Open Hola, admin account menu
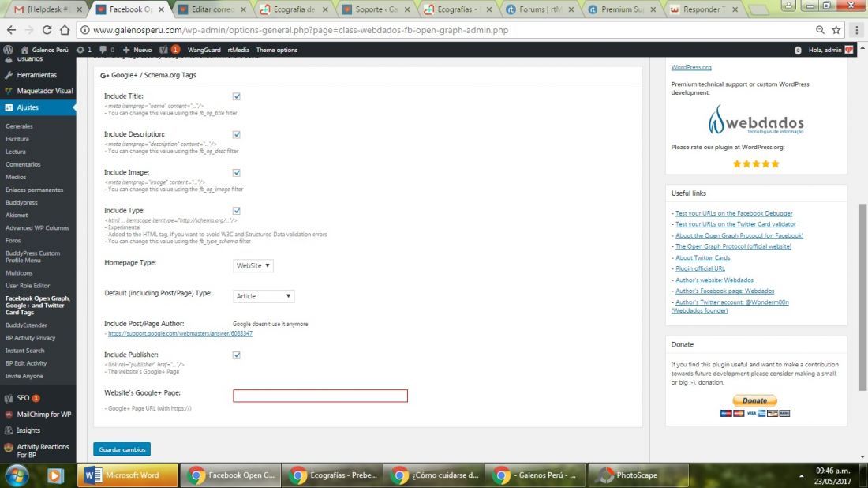The image size is (868, 488). (x=830, y=50)
